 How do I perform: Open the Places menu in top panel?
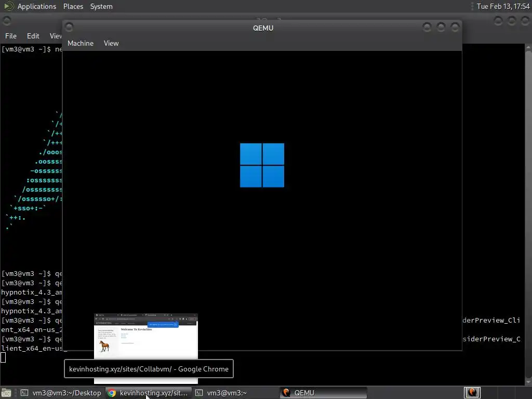[x=73, y=6]
